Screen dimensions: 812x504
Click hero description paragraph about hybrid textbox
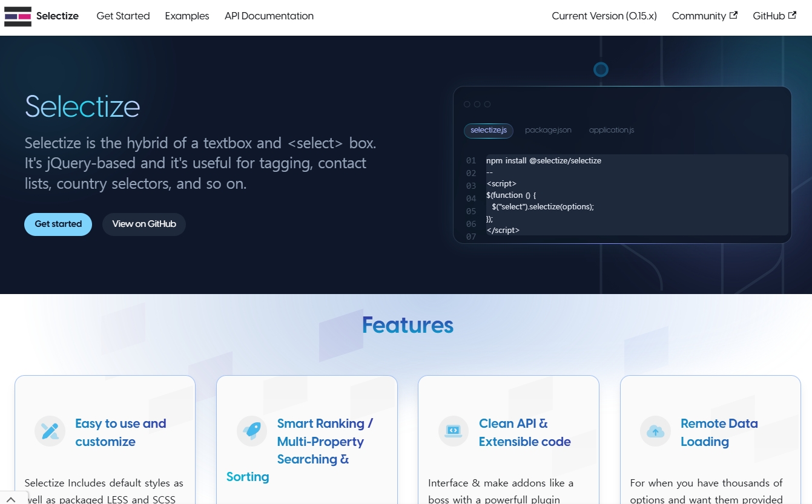click(x=200, y=163)
